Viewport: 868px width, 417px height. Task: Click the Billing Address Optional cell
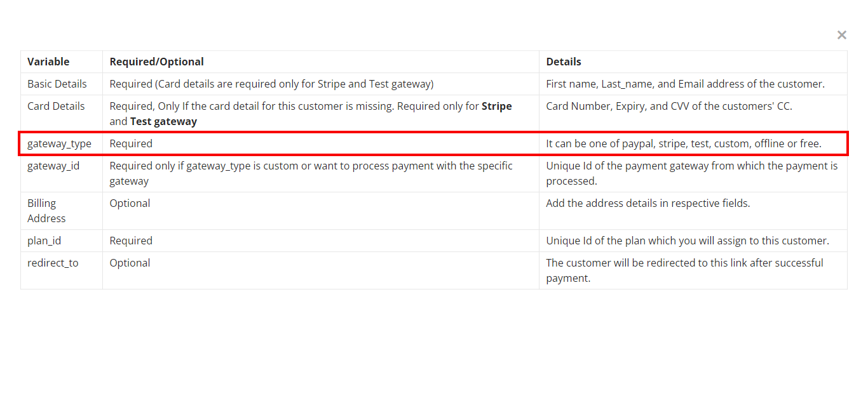click(130, 203)
